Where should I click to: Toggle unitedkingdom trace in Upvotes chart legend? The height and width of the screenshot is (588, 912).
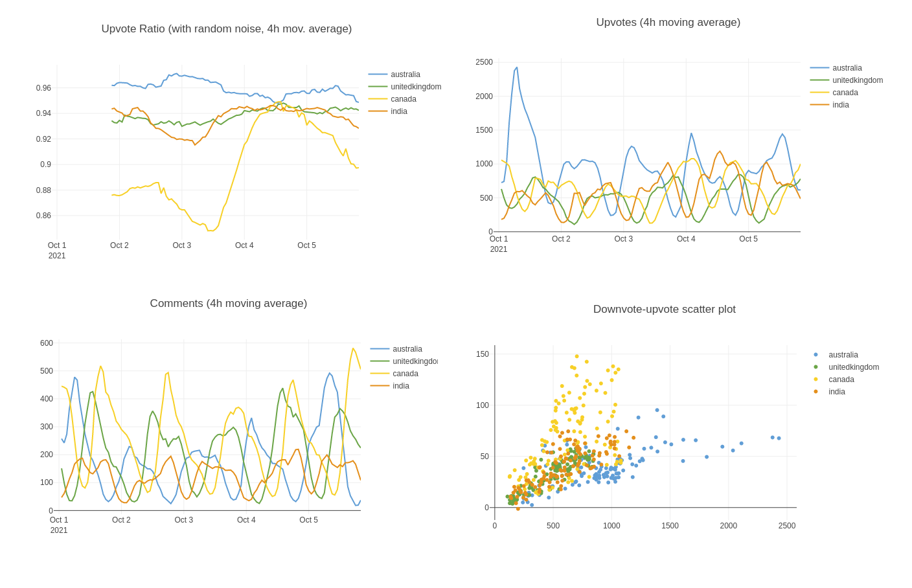847,80
